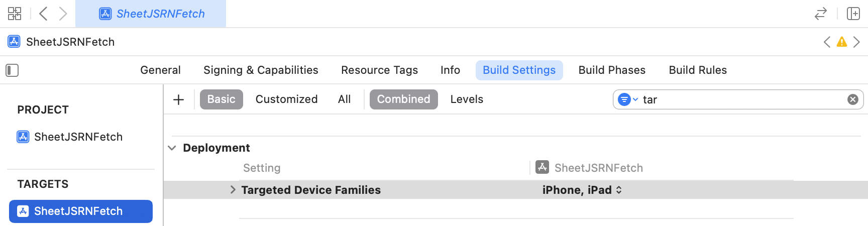868x226 pixels.
Task: Clear the search filter text
Action: point(852,99)
